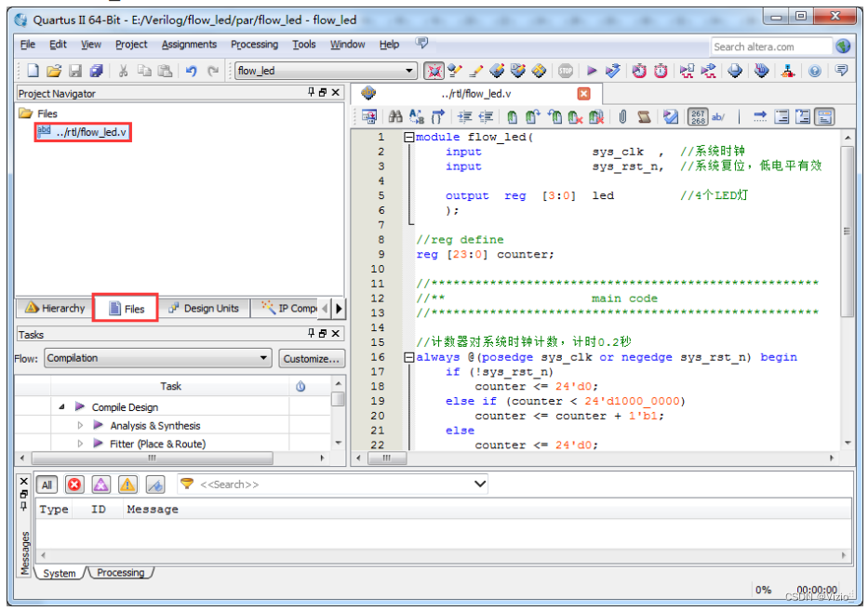The image size is (868, 611).
Task: Click the Undo arrow icon
Action: 192,71
